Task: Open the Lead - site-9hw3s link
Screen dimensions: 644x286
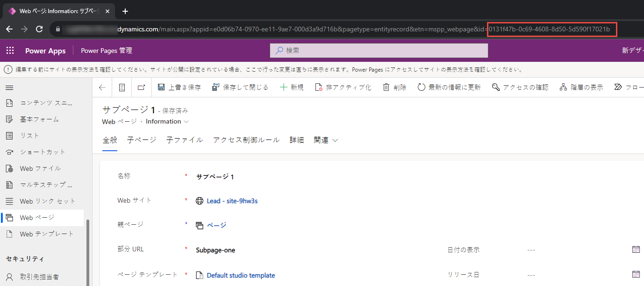Action: (x=232, y=201)
